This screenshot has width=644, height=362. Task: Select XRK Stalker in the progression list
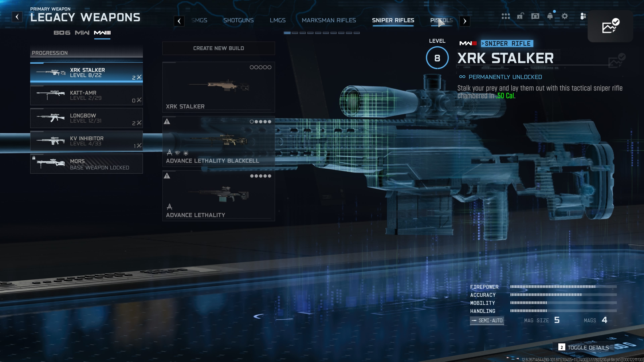tap(87, 72)
